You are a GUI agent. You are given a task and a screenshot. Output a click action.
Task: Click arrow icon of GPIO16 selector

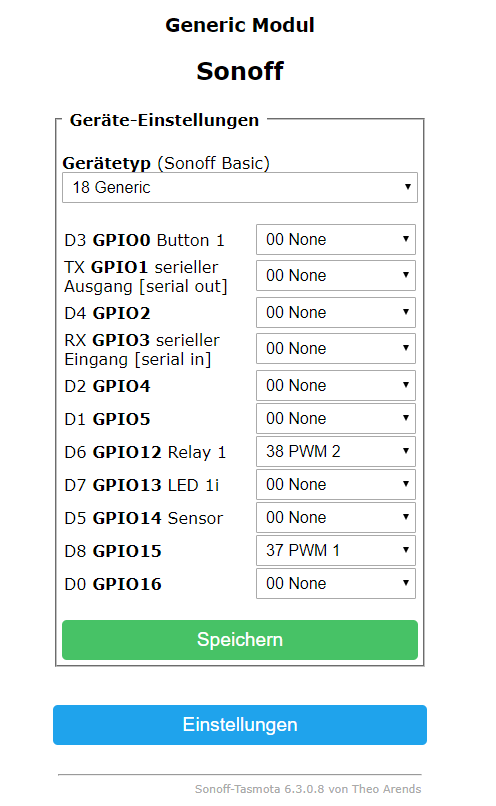(x=406, y=583)
